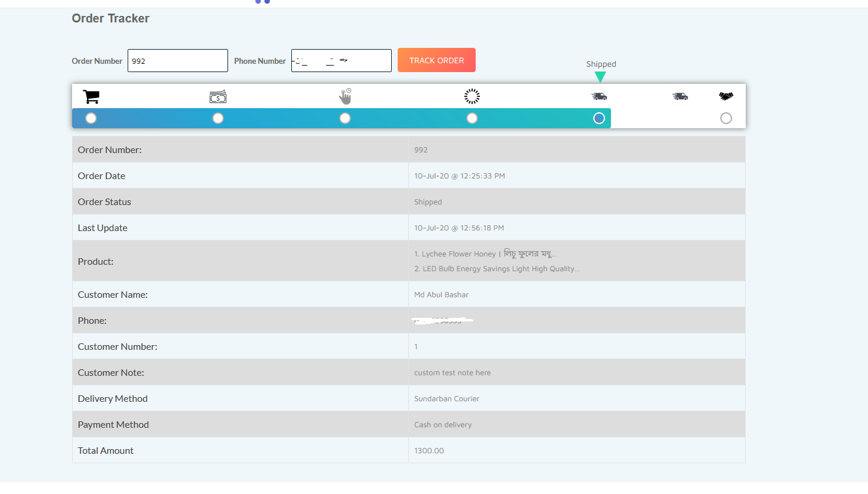Screen dimensions: 868x494
Task: Click the truck icon below Shipped arrow
Action: [599, 96]
